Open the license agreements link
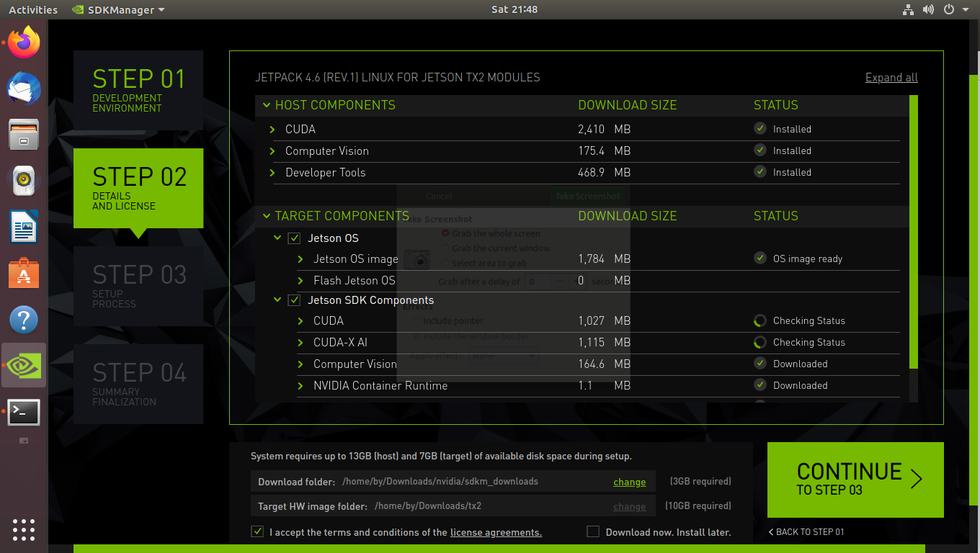Screen dimensions: 980x553 [496, 533]
